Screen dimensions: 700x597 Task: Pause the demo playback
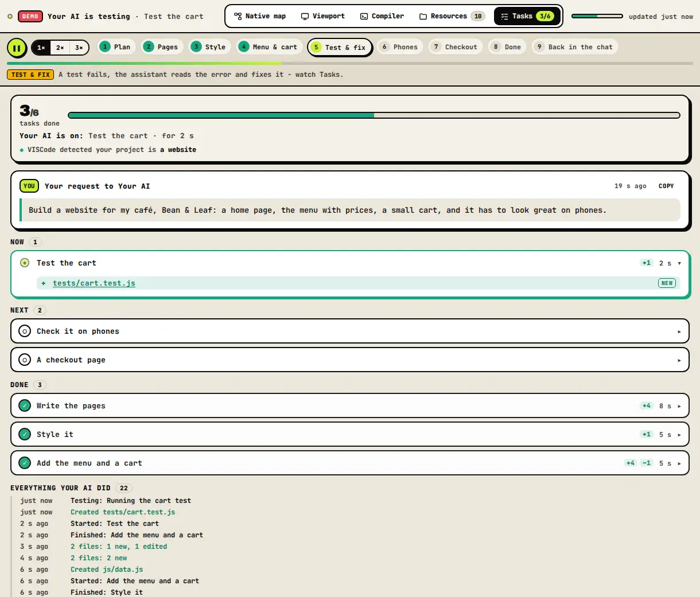click(17, 48)
